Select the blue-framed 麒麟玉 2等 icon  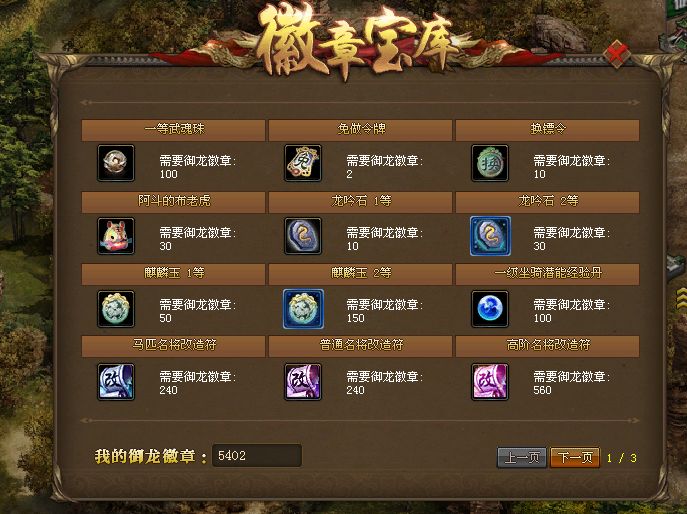[303, 308]
